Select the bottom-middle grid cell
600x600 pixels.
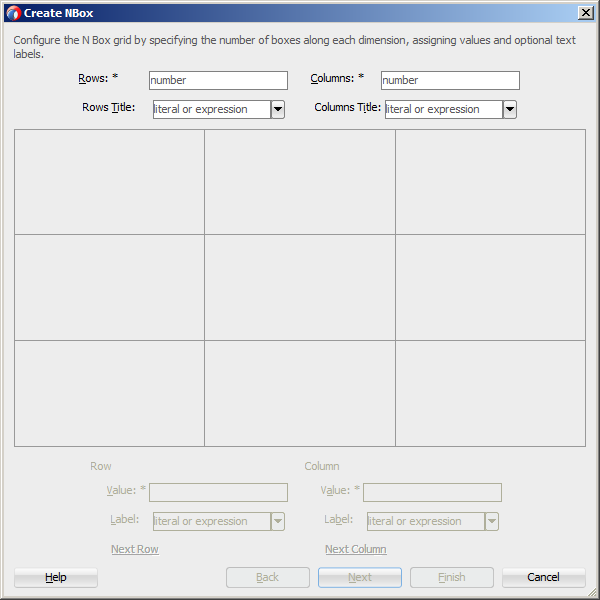pos(300,393)
